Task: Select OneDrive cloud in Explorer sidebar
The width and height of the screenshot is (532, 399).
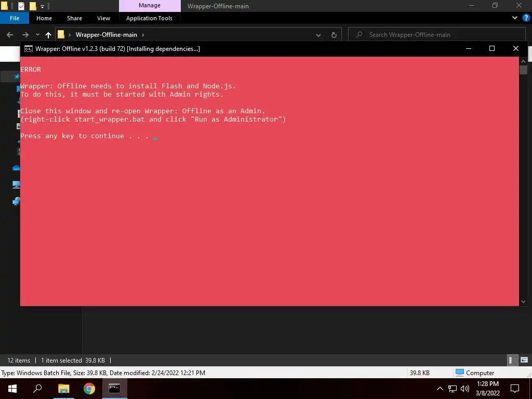Action: (x=16, y=168)
